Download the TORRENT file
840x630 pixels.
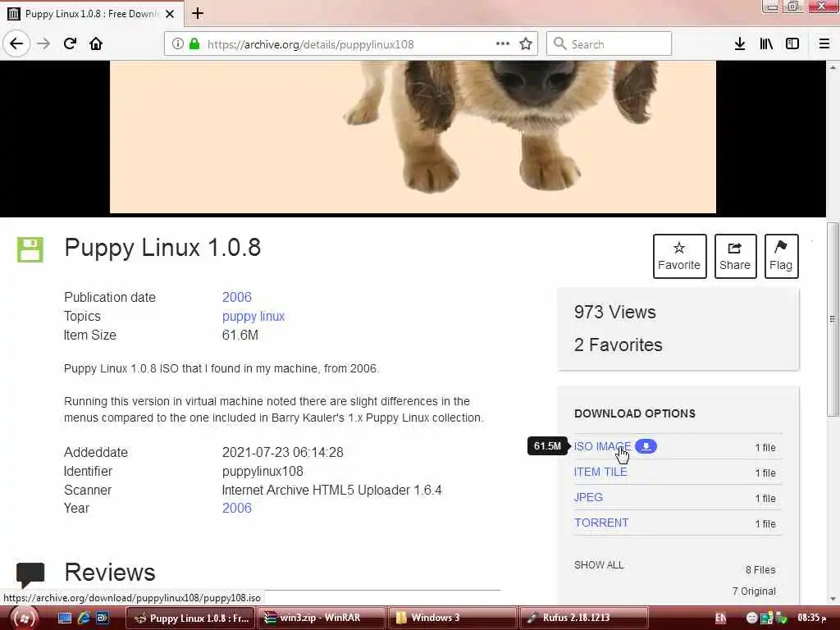pyautogui.click(x=601, y=523)
